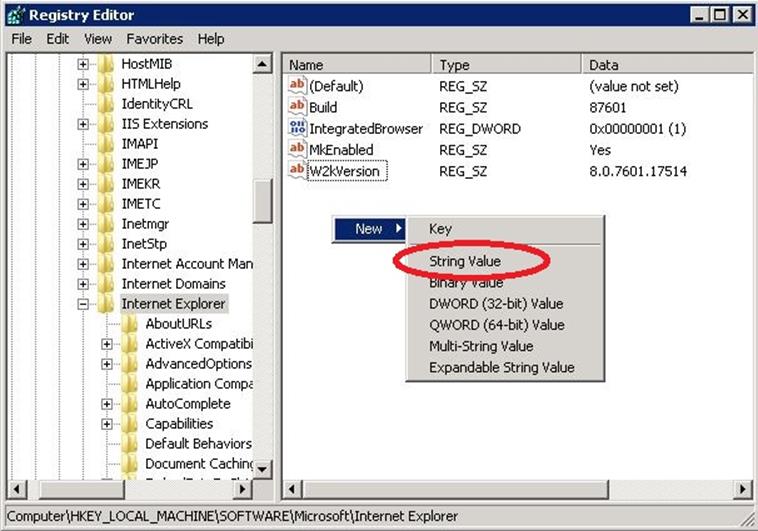Click the ActiveX Compatibility folder icon
The image size is (758, 531).
130,344
